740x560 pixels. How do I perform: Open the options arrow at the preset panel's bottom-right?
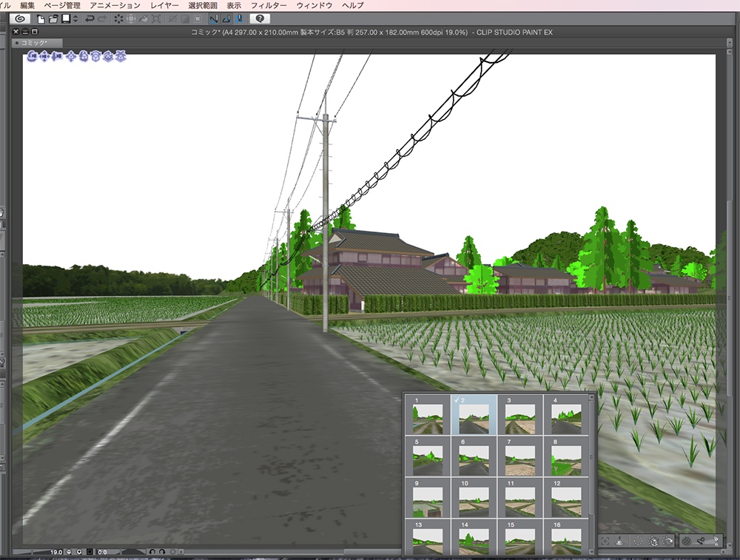coord(729,544)
